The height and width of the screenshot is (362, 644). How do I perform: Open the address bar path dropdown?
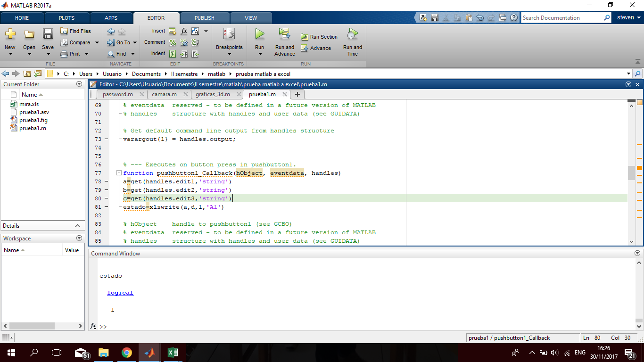[628, 74]
